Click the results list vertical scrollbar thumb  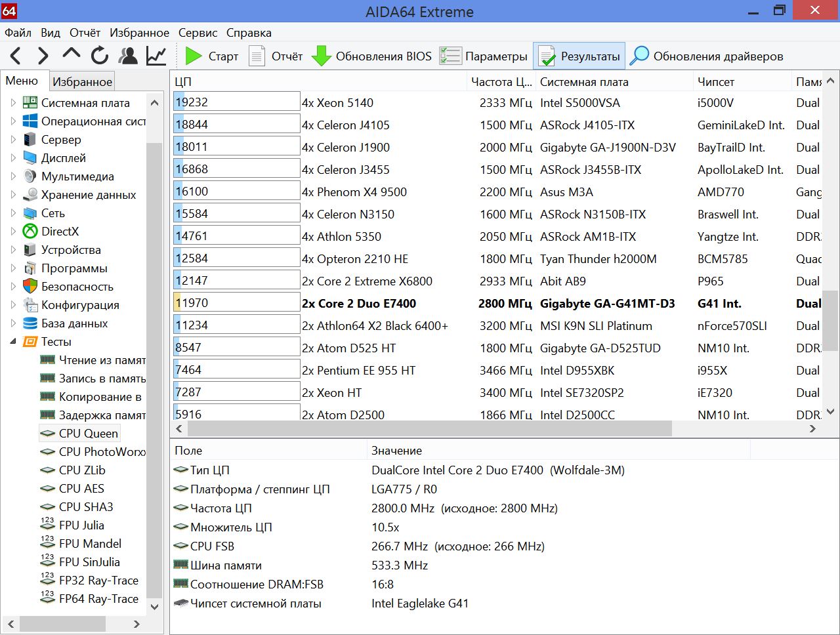(830, 320)
